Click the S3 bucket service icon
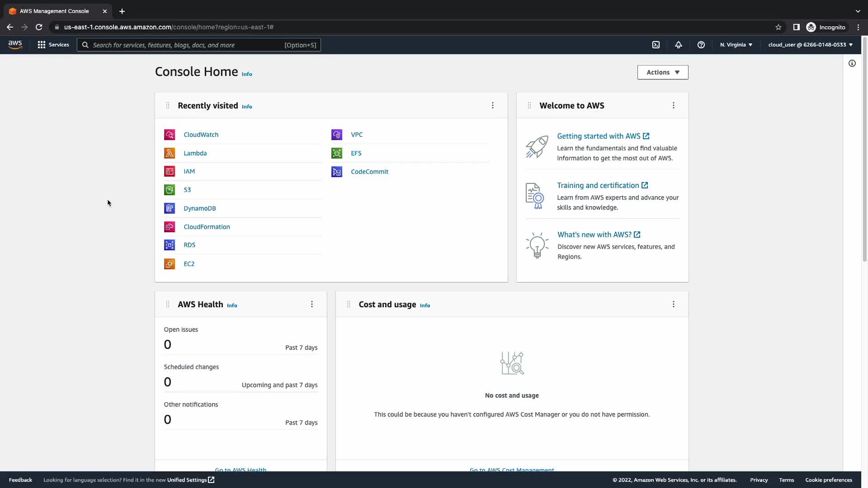Viewport: 868px width, 488px height. pyautogui.click(x=170, y=190)
